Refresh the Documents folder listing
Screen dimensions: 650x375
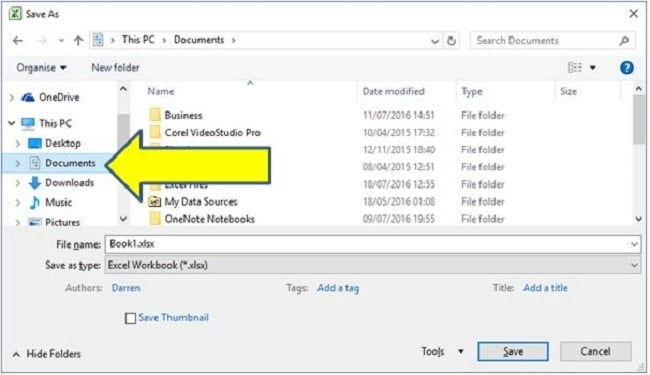point(451,41)
